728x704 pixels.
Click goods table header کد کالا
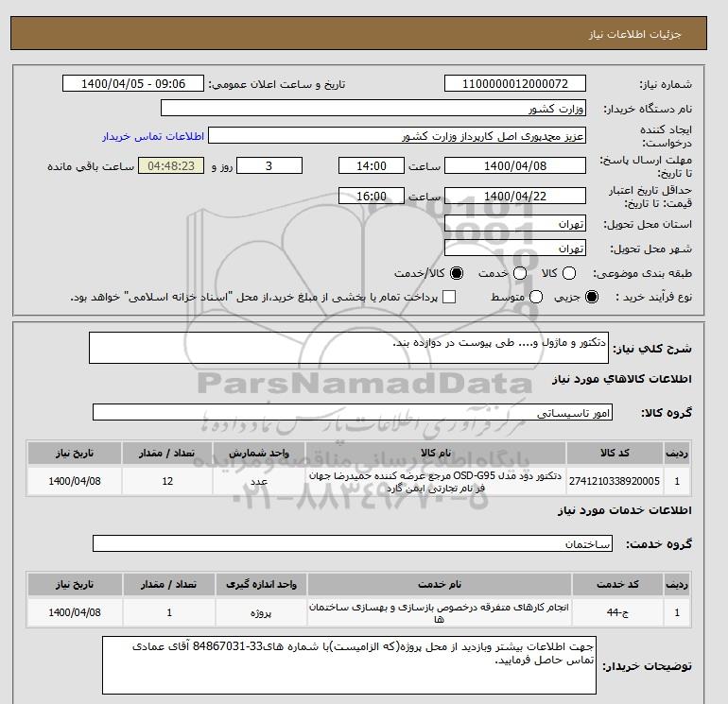[x=615, y=453]
